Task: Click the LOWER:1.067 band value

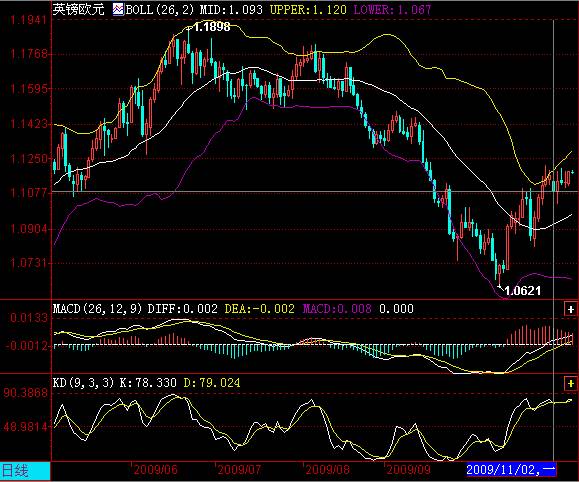Action: 392,9
